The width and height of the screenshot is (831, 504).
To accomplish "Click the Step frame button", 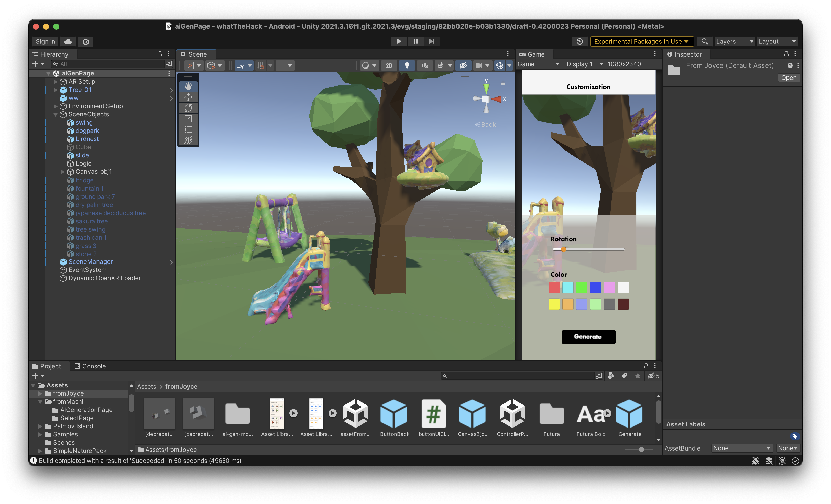I will [432, 41].
